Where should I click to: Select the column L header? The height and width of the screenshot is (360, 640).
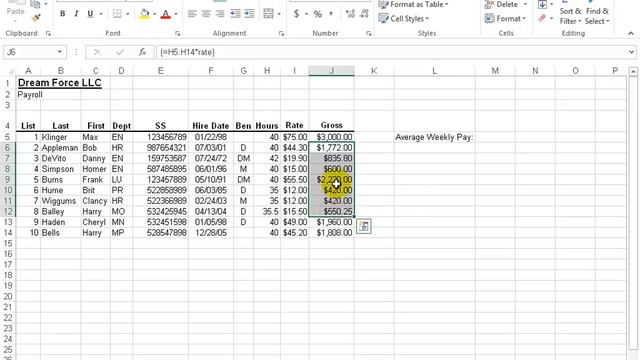434,71
